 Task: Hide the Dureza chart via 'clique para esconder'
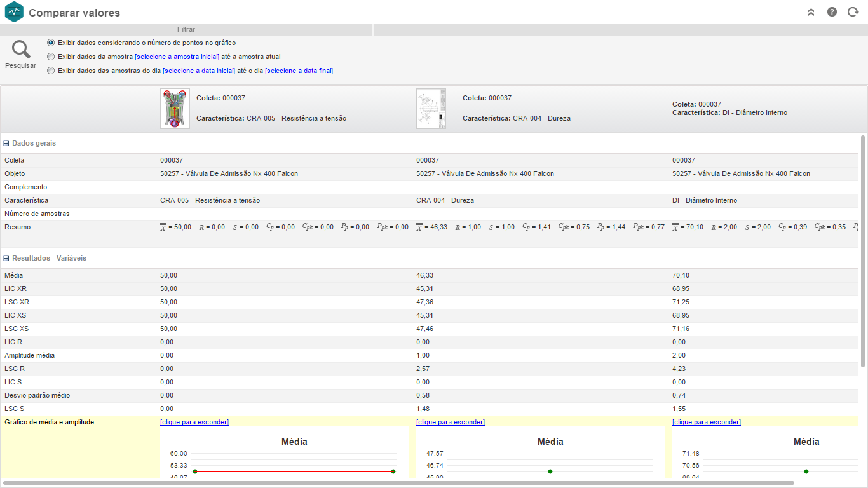(450, 422)
